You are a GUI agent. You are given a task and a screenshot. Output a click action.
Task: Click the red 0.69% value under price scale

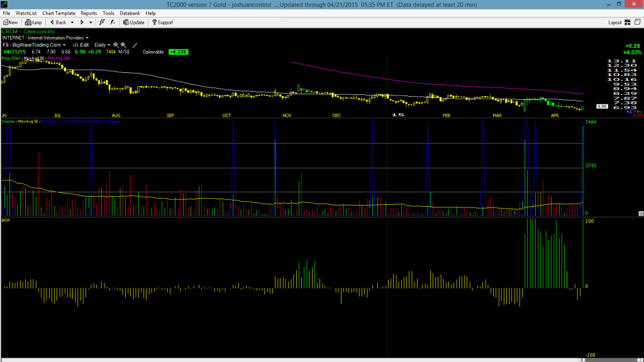coord(638,116)
